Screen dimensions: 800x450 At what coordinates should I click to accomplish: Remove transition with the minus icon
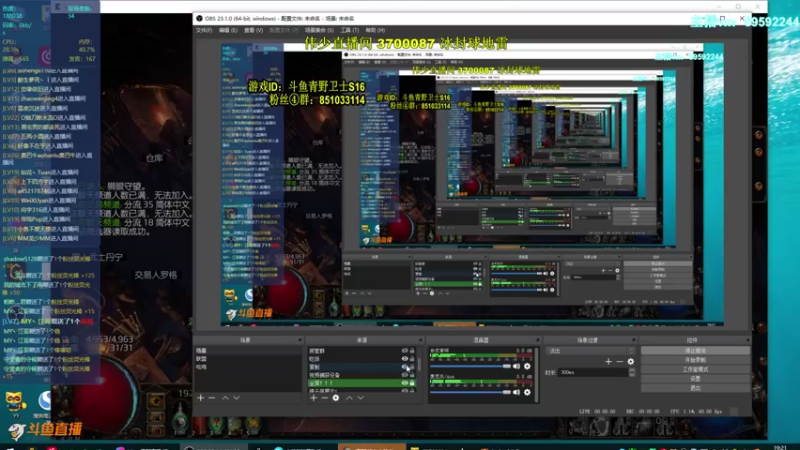[619, 361]
